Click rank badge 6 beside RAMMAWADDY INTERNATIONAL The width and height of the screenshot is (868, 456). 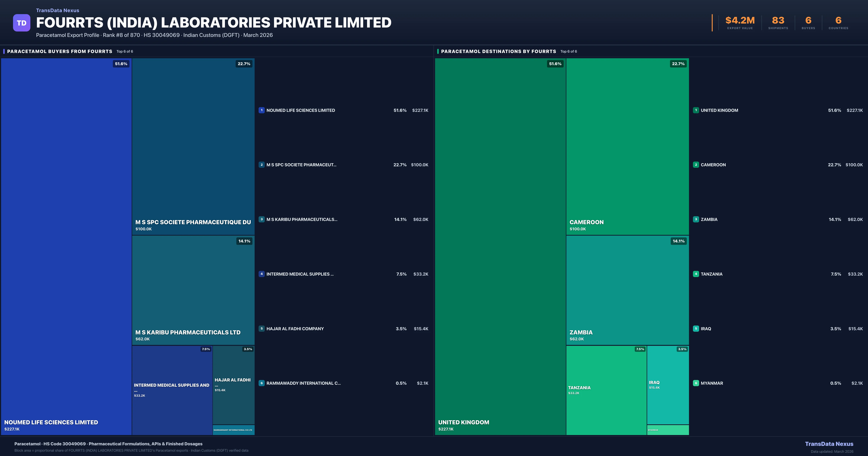261,383
